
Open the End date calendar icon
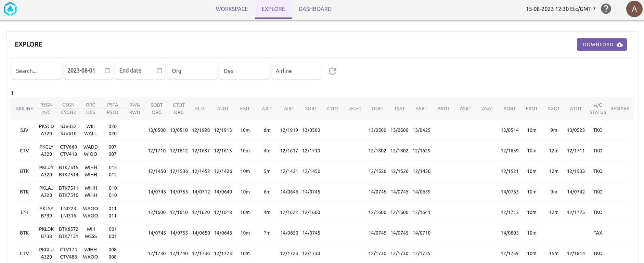tap(159, 71)
